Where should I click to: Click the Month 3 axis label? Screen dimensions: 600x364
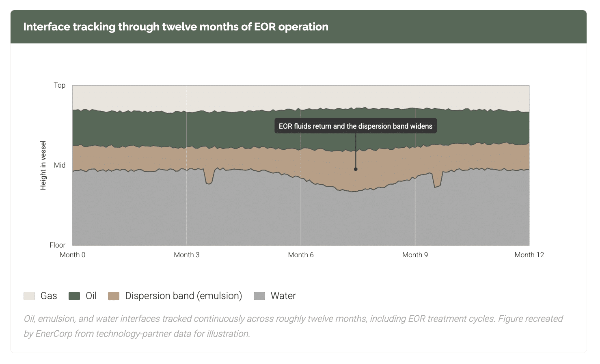pyautogui.click(x=187, y=255)
